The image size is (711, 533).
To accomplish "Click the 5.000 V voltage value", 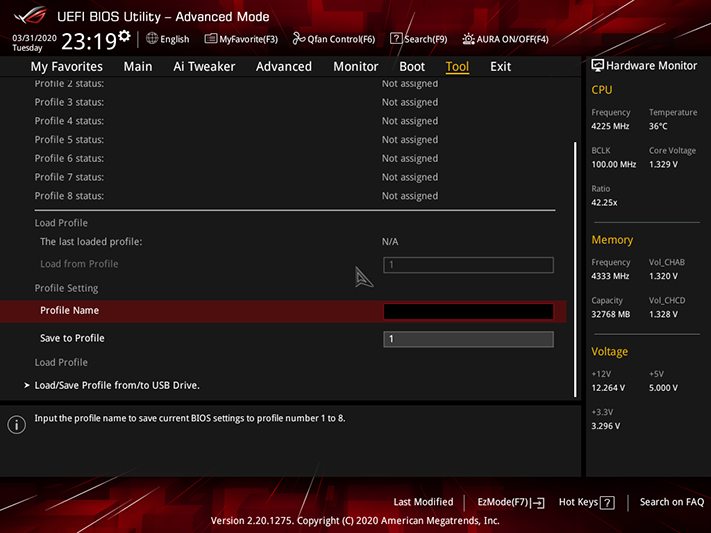I will coord(663,388).
